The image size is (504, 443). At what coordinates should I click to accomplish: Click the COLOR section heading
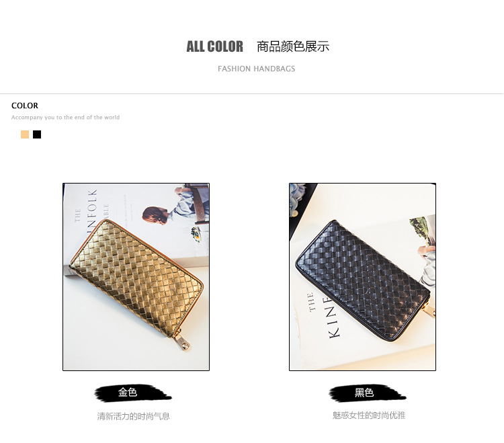point(25,106)
